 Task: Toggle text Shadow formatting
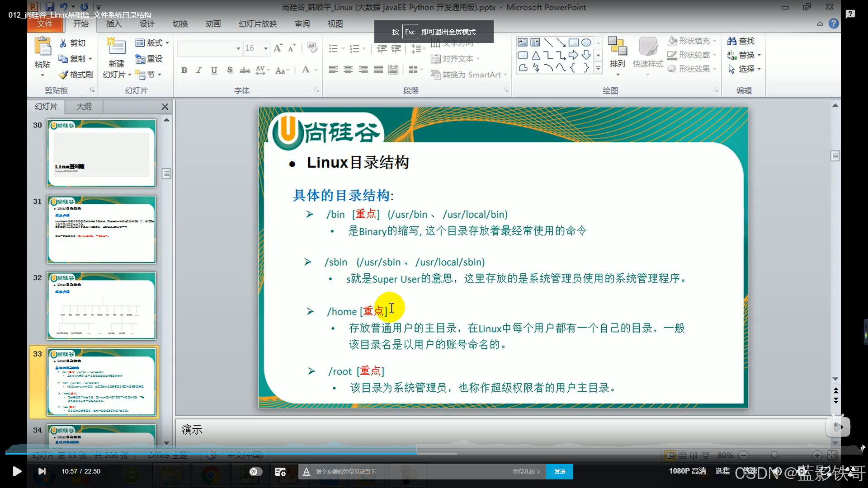[230, 70]
